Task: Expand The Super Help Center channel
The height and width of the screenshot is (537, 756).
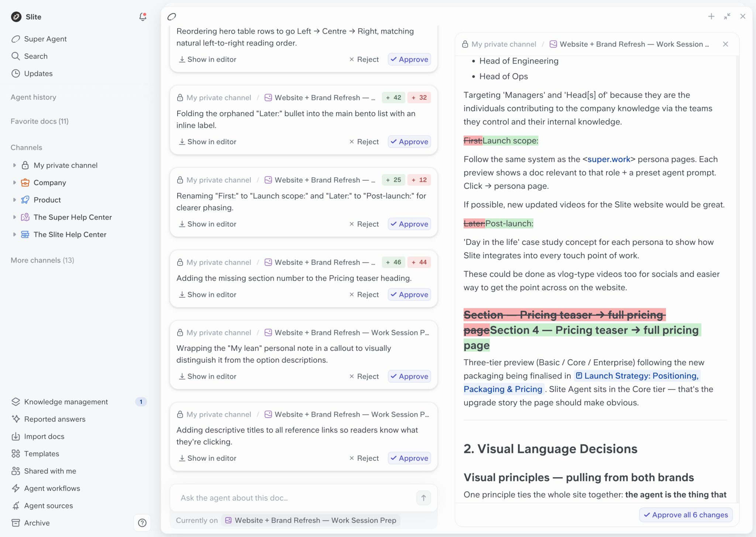Action: tap(14, 217)
